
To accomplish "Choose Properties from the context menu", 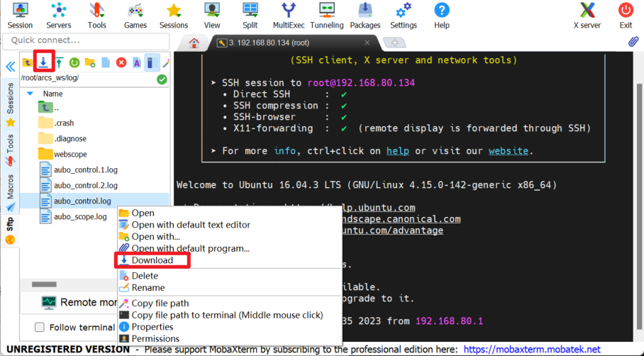I will 230,327.
